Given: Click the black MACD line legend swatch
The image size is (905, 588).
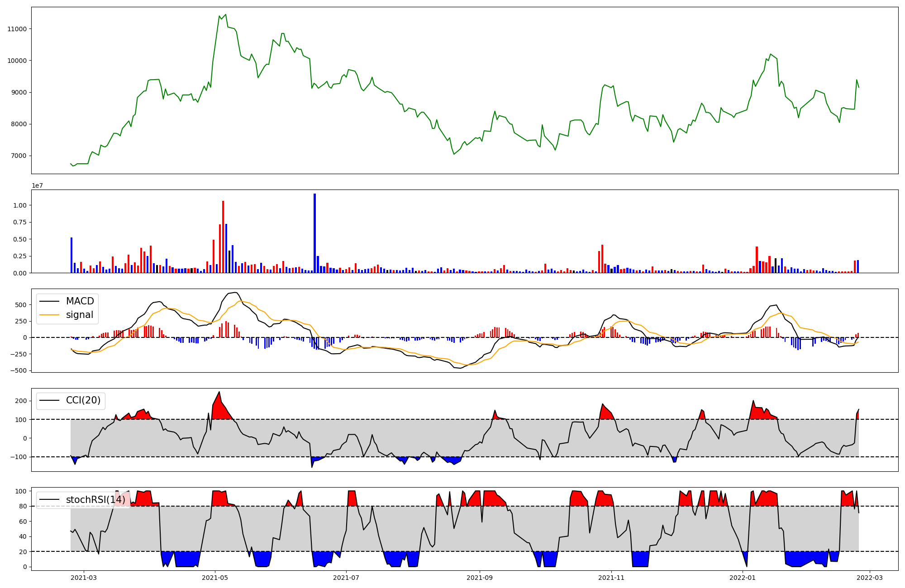Looking at the screenshot, I should 49,301.
